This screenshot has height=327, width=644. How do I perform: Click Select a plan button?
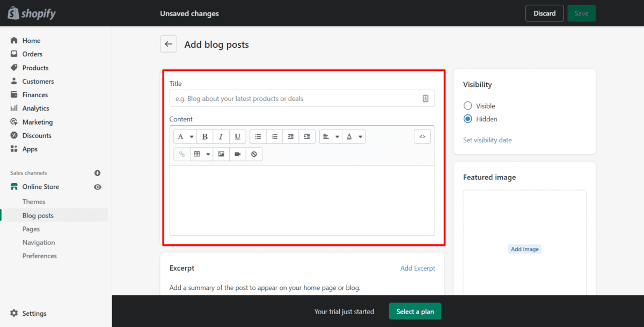pos(415,311)
